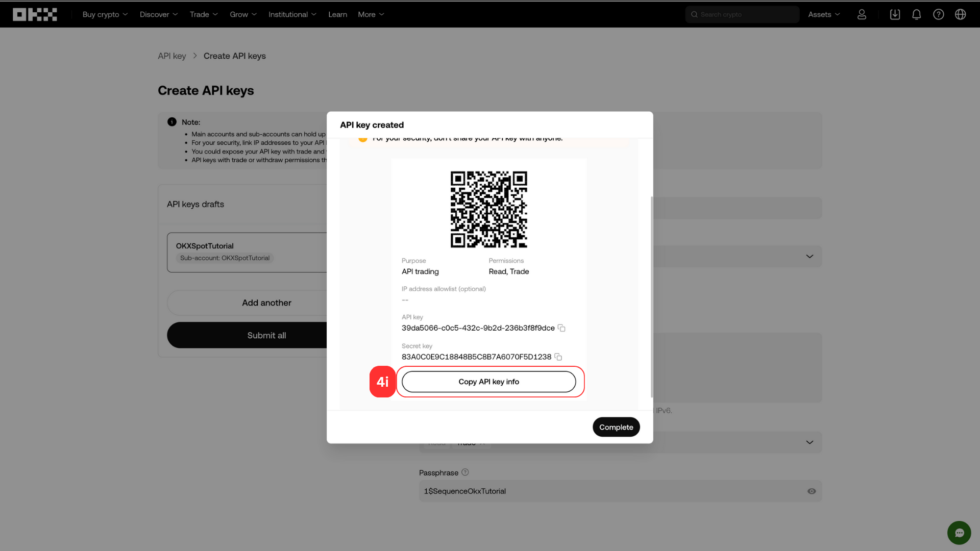Click the Read, Trade permissions text
This screenshot has width=980, height=551.
coord(508,271)
